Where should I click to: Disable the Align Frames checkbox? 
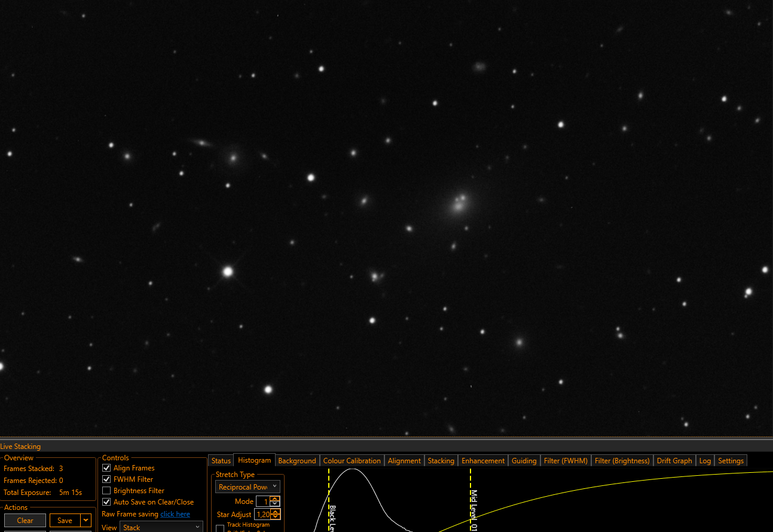pyautogui.click(x=106, y=468)
